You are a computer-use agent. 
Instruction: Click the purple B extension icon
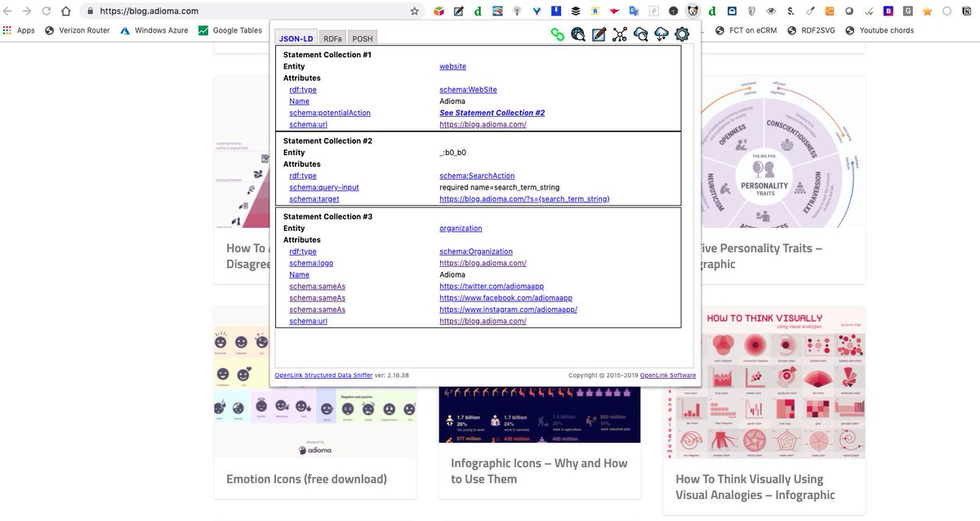pos(888,11)
